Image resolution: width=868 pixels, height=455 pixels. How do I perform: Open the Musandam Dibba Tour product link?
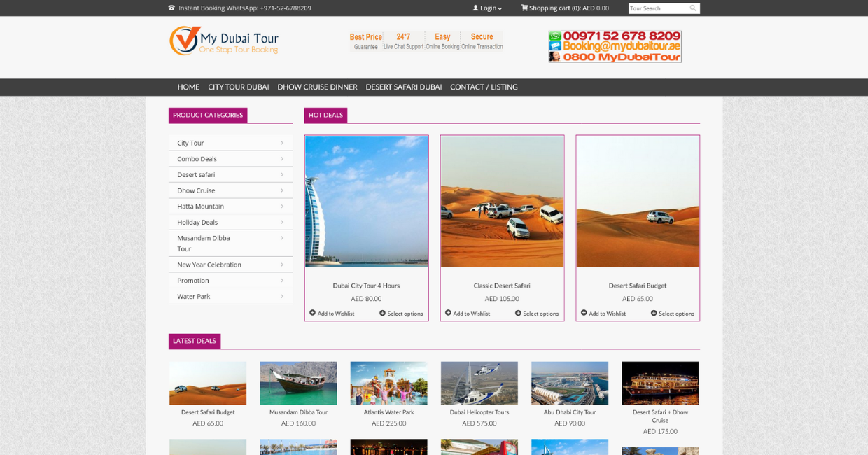pyautogui.click(x=298, y=412)
